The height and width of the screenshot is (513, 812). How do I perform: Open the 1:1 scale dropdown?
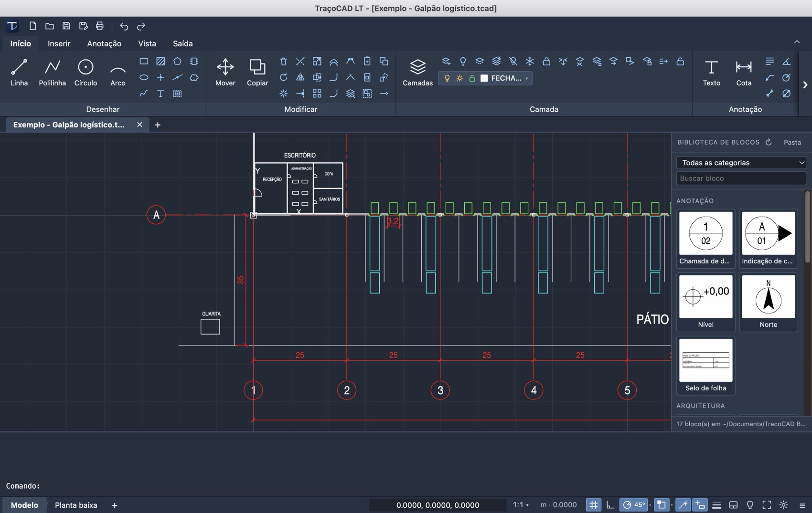[521, 505]
